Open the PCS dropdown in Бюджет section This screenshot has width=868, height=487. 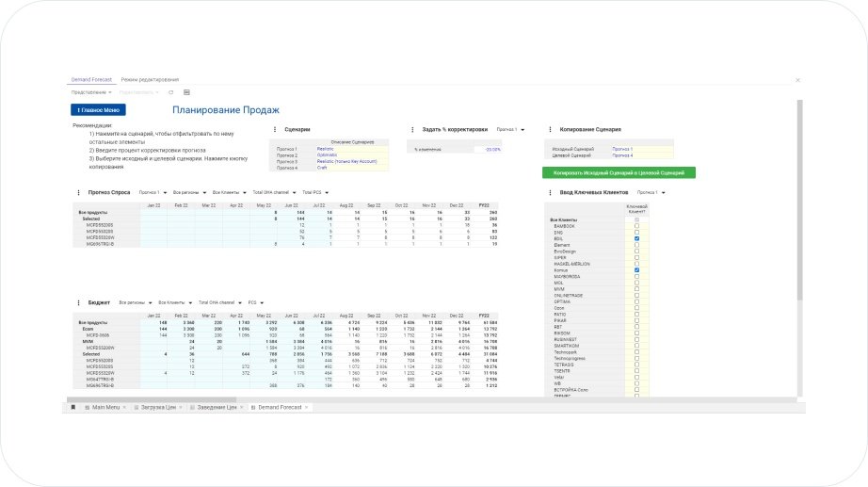[256, 303]
